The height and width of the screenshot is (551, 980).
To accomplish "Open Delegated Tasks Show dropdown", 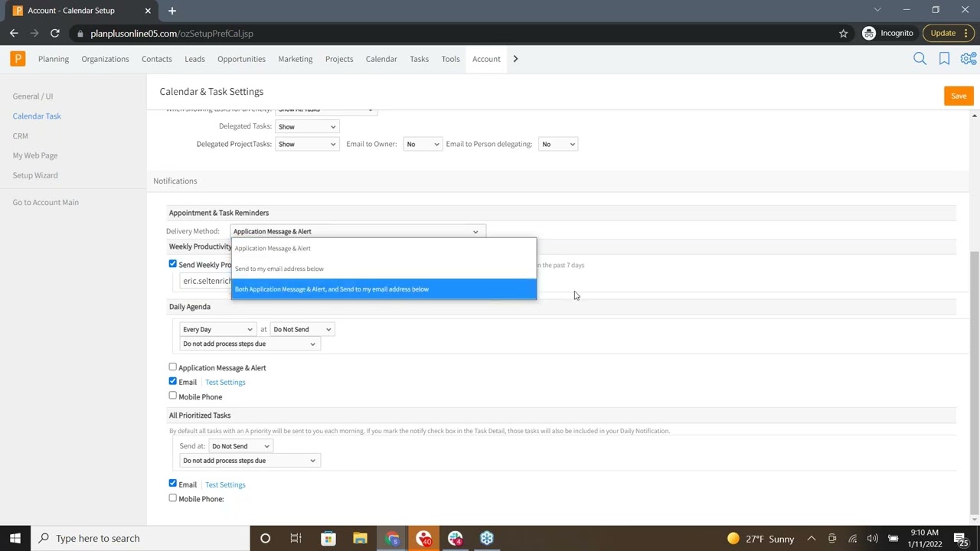I will [x=306, y=126].
